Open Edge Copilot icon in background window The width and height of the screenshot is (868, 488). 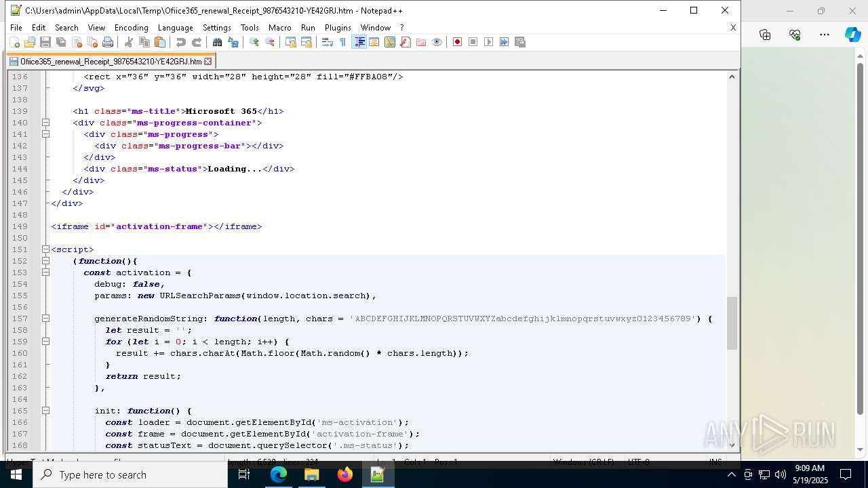pos(852,35)
